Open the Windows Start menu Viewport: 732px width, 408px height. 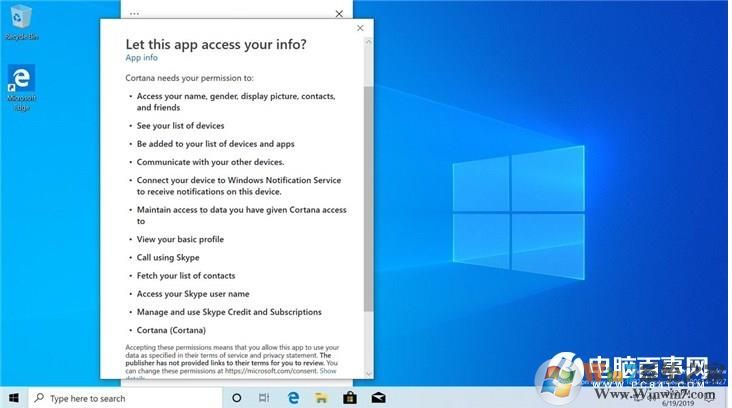pyautogui.click(x=14, y=398)
